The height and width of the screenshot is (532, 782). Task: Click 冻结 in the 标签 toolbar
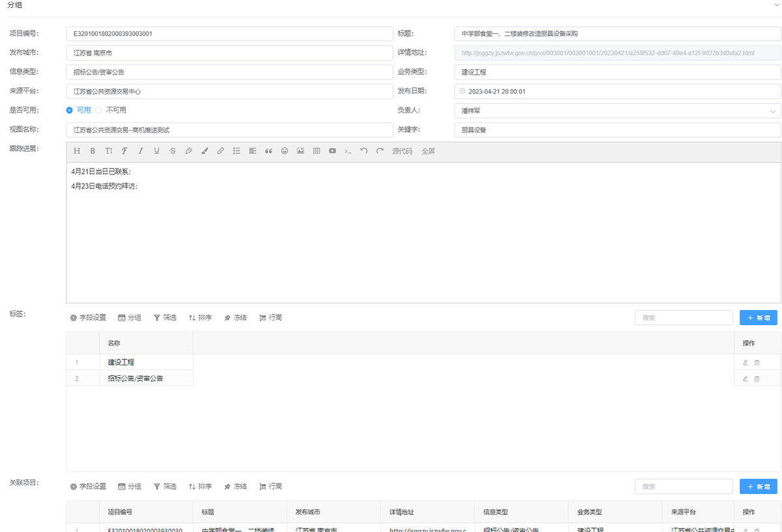pyautogui.click(x=235, y=318)
